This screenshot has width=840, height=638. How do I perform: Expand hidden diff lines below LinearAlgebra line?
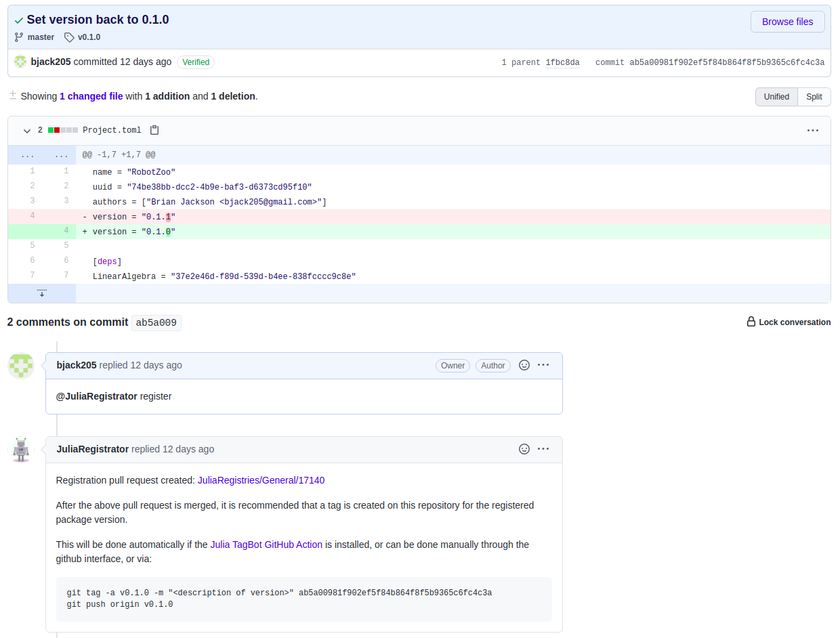coord(42,292)
